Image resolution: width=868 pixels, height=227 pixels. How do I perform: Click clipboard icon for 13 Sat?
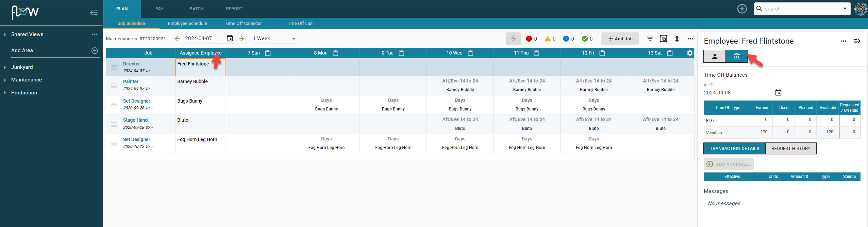pos(670,53)
